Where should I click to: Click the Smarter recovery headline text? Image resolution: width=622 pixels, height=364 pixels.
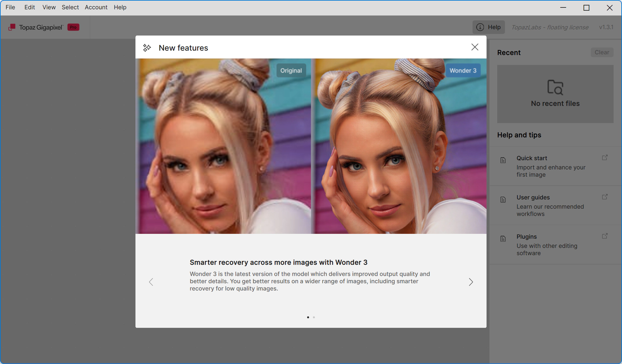click(x=278, y=262)
